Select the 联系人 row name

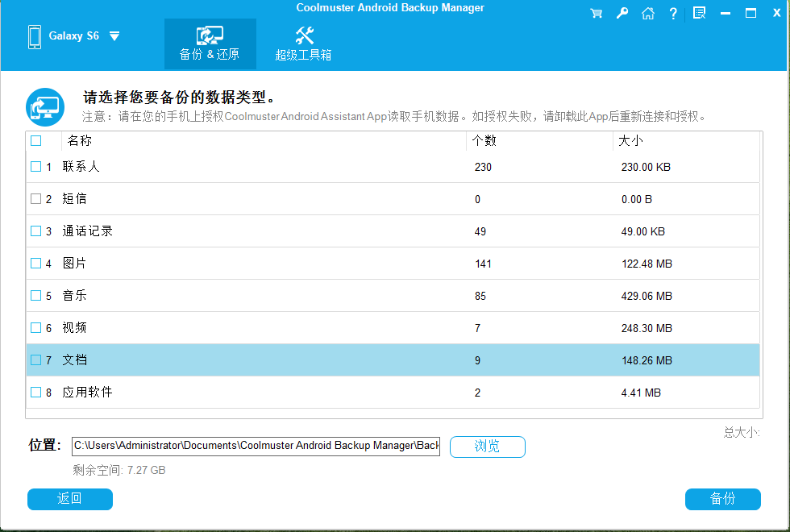[x=81, y=167]
